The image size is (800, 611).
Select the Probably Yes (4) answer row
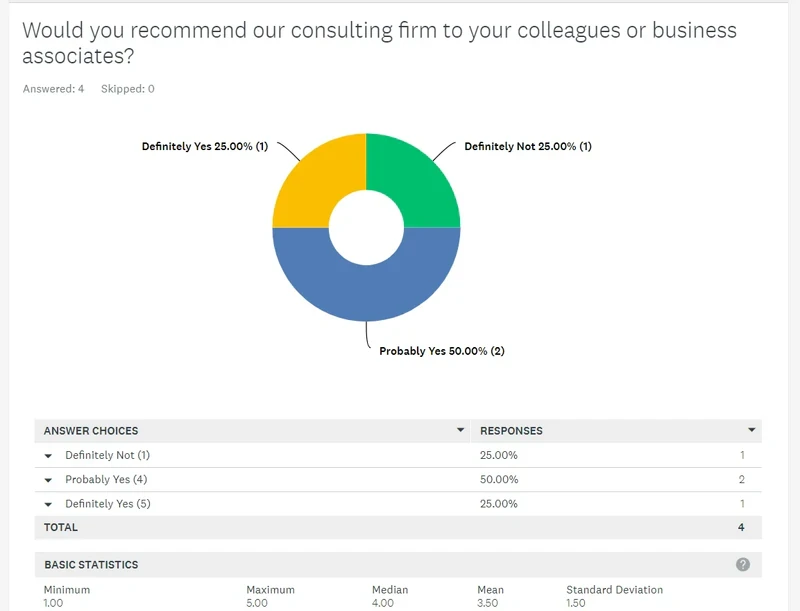(398, 479)
